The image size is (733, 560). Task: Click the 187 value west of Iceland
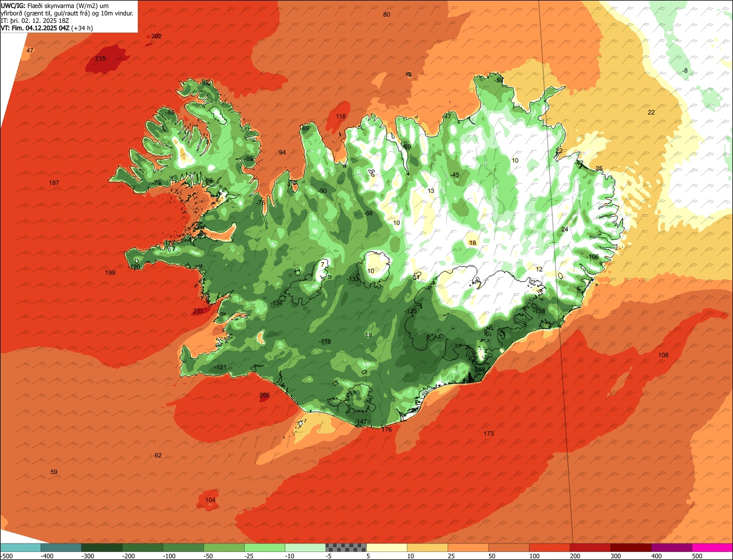tap(54, 183)
